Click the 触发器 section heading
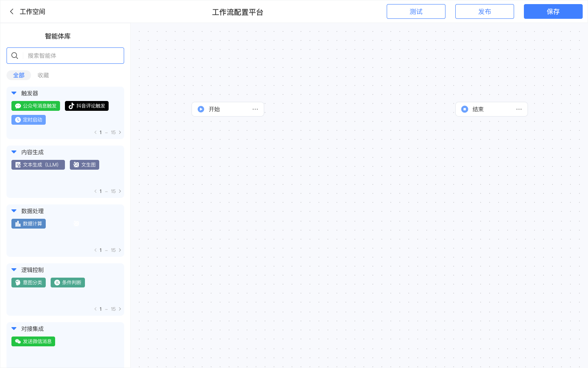Image resolution: width=588 pixels, height=368 pixels. coord(30,93)
